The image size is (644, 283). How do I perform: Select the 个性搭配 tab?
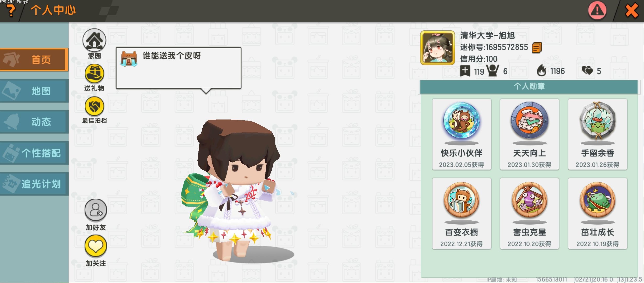[34, 153]
